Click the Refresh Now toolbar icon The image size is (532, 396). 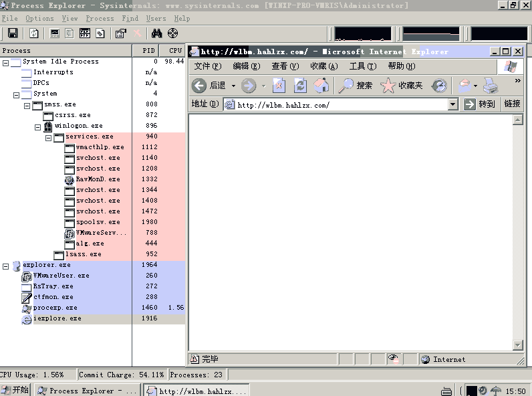click(33, 33)
